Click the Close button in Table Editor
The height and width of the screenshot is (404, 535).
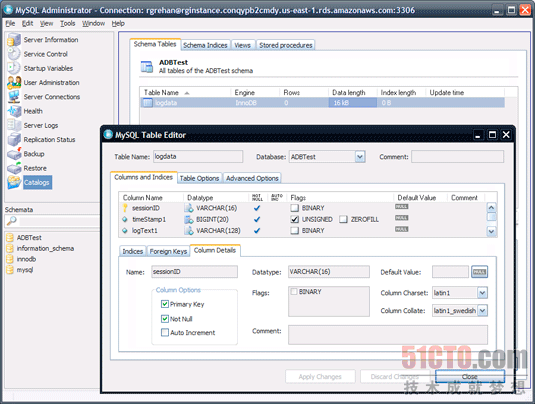(x=469, y=377)
